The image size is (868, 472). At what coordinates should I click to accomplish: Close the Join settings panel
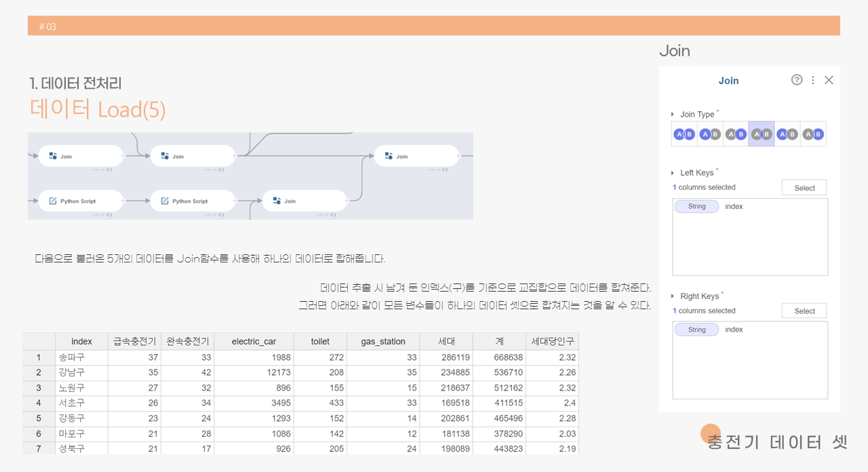tap(829, 80)
